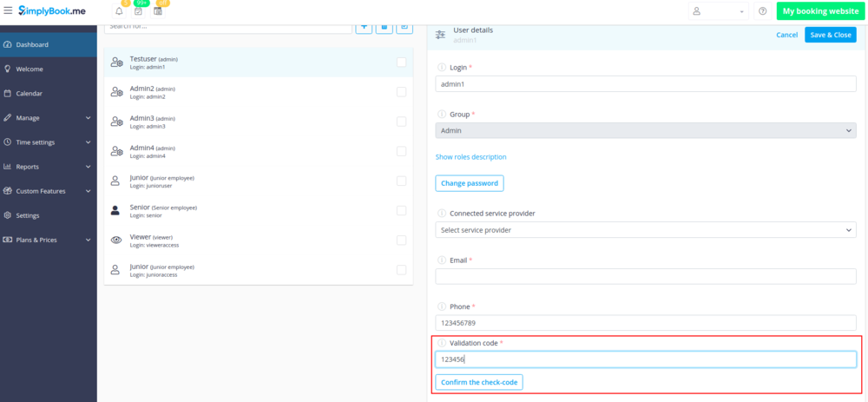Click into the Email input field
Viewport: 868px width, 402px height.
coord(645,277)
